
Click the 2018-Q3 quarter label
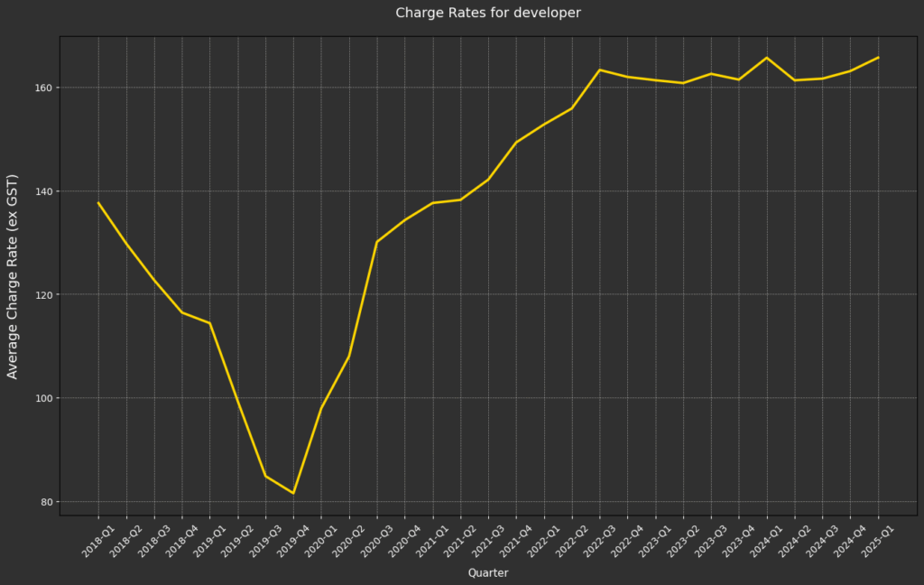click(153, 542)
